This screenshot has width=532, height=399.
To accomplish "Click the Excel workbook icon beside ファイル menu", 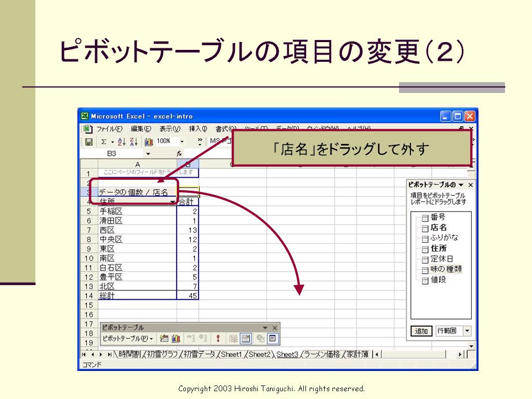I will pyautogui.click(x=88, y=129).
